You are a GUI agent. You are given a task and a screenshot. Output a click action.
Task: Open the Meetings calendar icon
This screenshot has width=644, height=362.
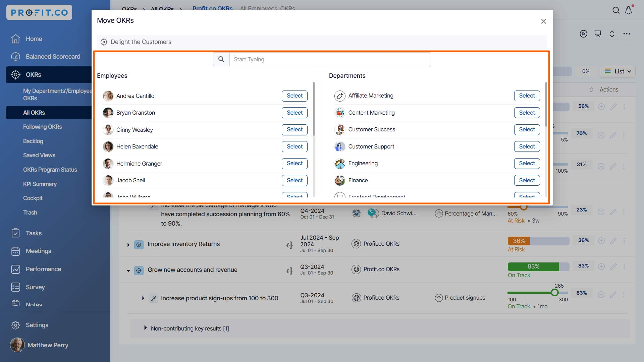[15, 251]
